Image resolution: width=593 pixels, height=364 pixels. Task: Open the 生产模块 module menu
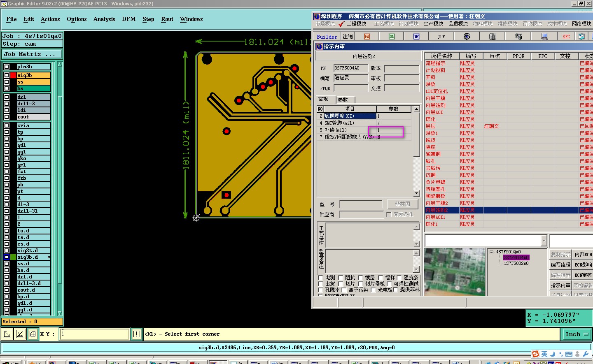[x=433, y=24]
